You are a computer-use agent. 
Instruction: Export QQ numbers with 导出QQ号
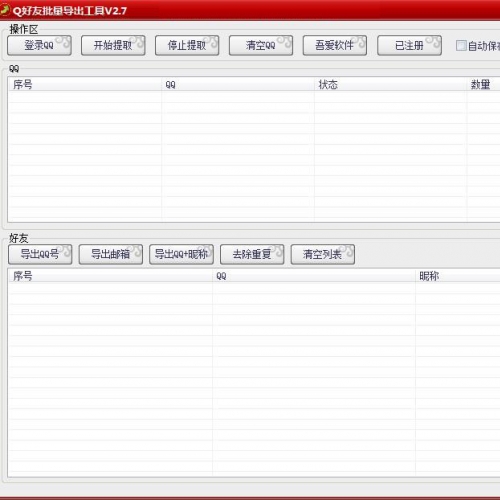pos(40,254)
